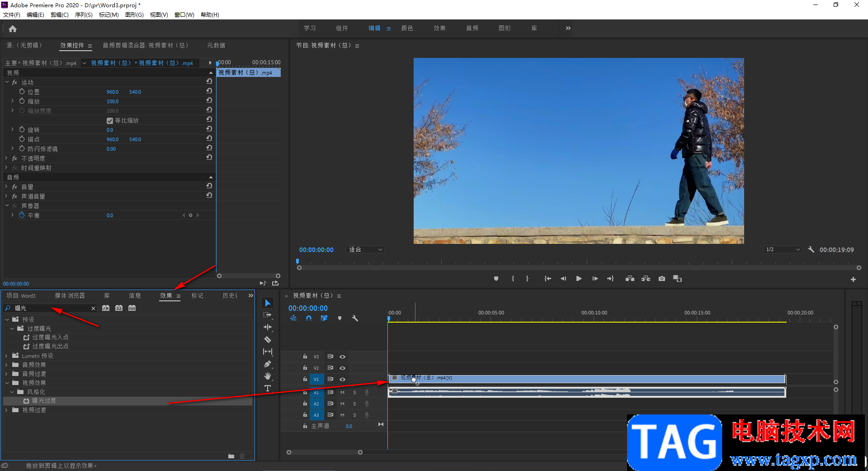The width and height of the screenshot is (868, 471).
Task: Click the Home icon
Action: 13,29
